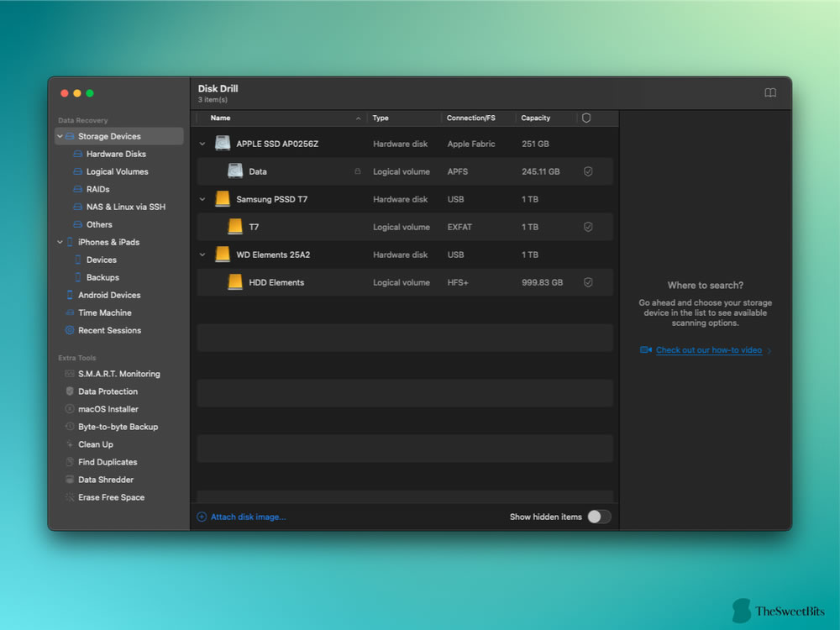Image resolution: width=840 pixels, height=630 pixels.
Task: Click the 251 GB capacity cell
Action: pos(535,144)
